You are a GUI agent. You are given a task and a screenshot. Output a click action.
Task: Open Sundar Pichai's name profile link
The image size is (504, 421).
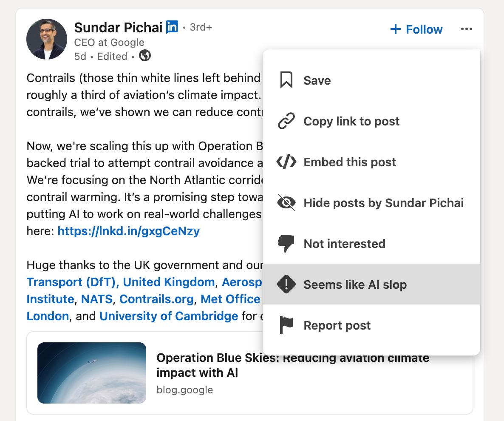click(118, 28)
